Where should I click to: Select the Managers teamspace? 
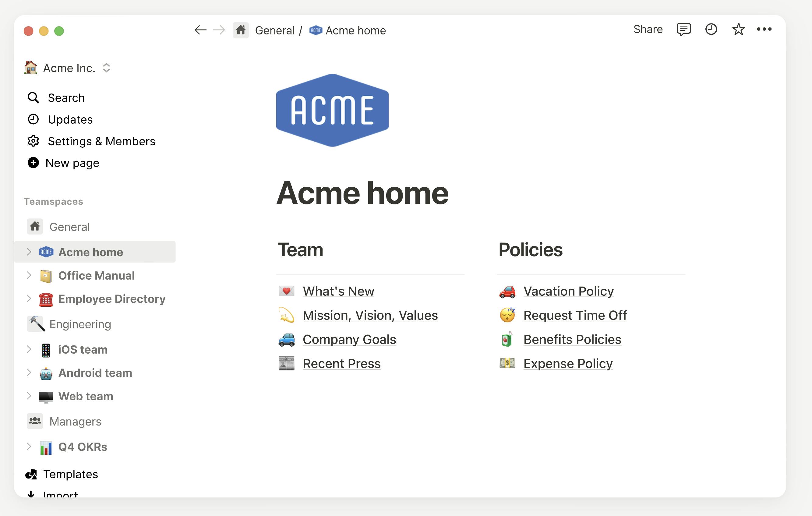(x=75, y=422)
